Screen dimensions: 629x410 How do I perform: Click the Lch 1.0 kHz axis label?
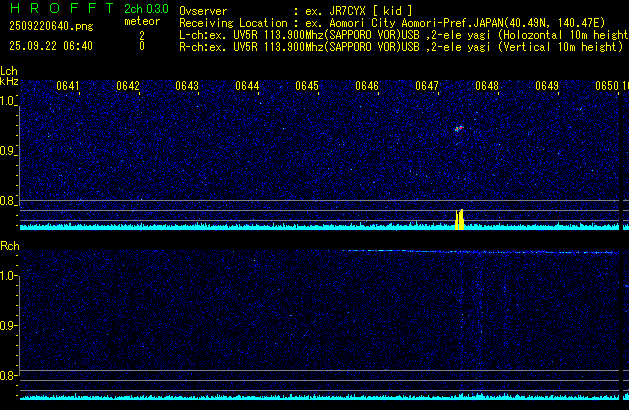(x=8, y=101)
